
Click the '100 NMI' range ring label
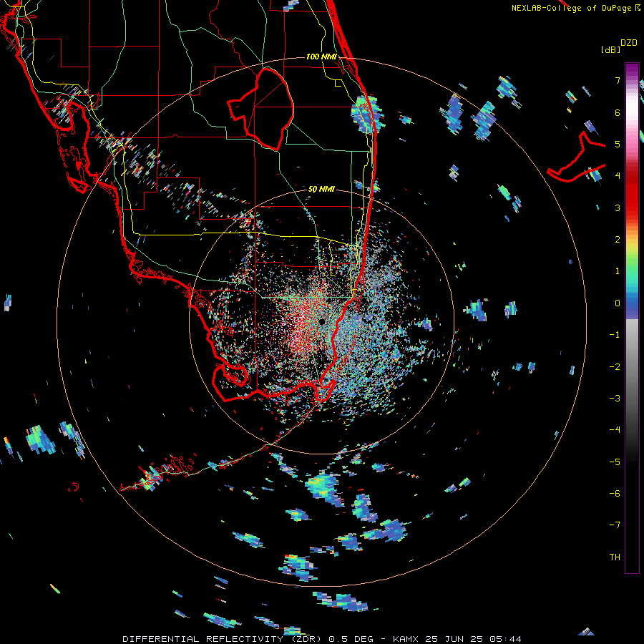click(321, 57)
